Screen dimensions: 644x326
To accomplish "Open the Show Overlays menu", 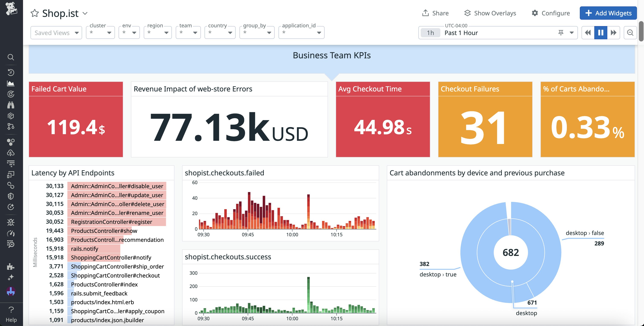I will [x=490, y=13].
